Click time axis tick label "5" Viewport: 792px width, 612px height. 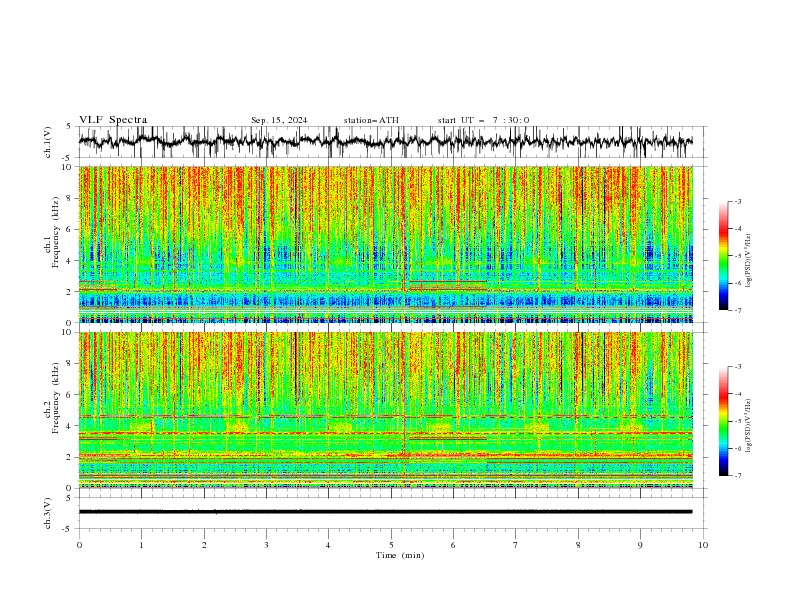[391, 545]
